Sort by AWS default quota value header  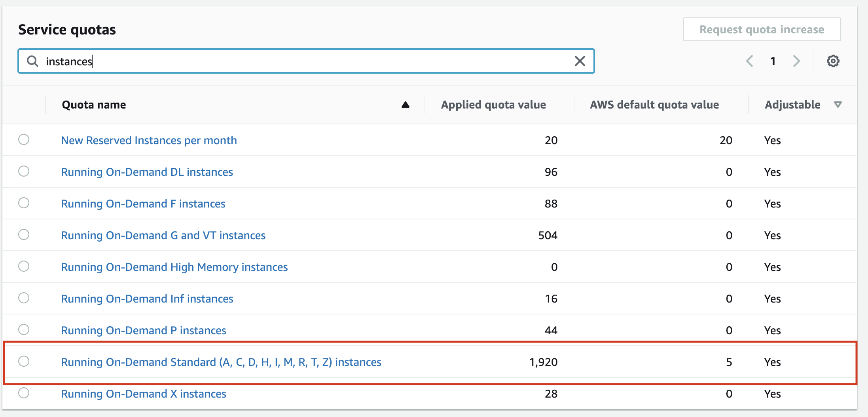654,105
